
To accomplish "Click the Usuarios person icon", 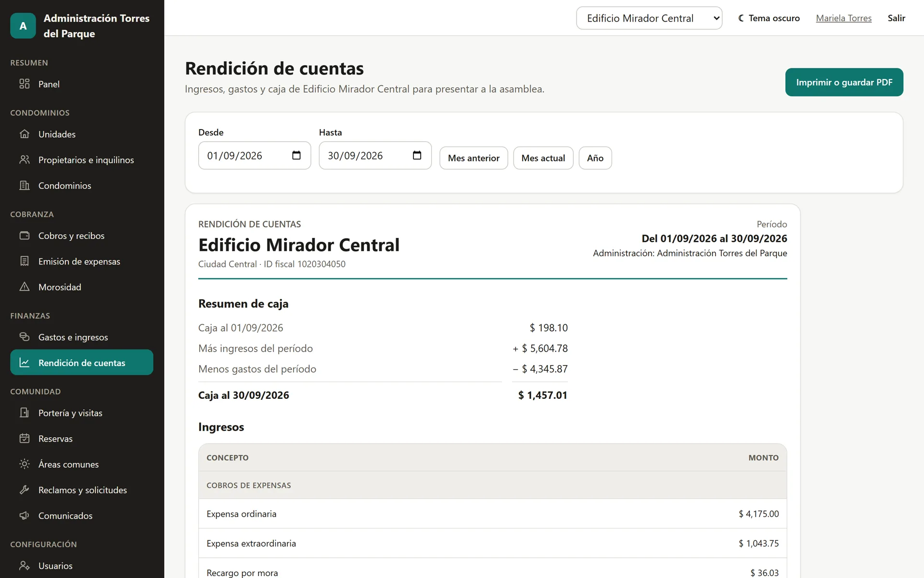I will coord(25,565).
